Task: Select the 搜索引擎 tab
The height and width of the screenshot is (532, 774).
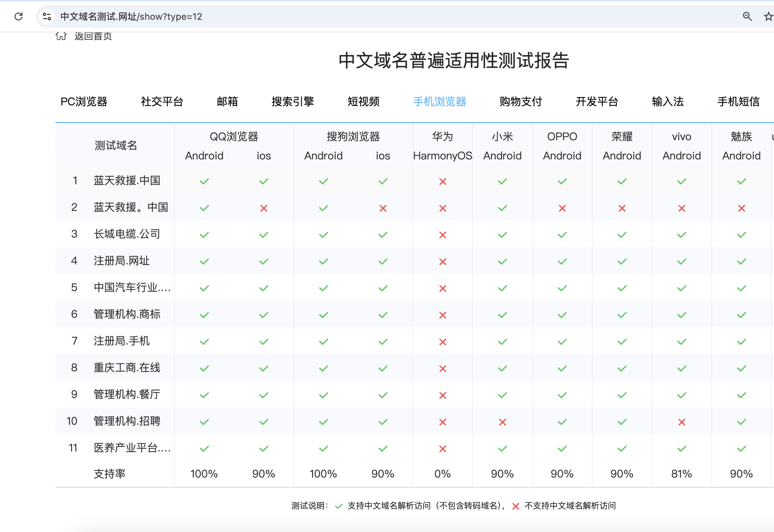Action: click(293, 101)
